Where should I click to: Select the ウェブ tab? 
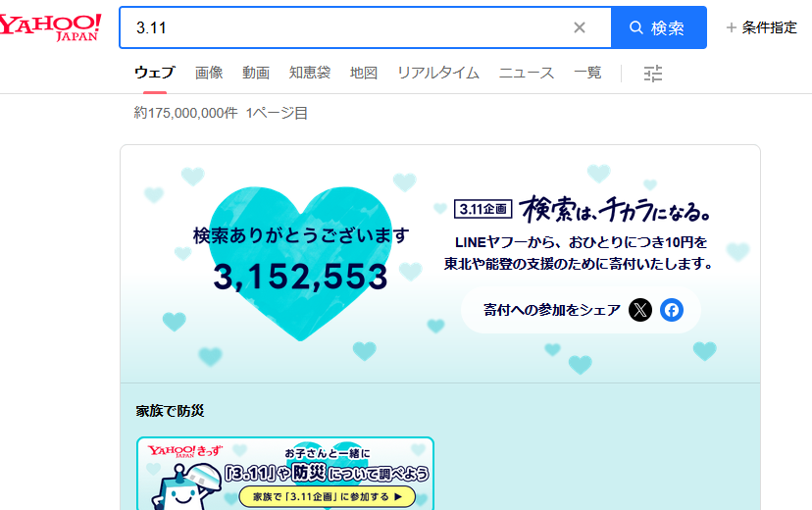[x=154, y=73]
